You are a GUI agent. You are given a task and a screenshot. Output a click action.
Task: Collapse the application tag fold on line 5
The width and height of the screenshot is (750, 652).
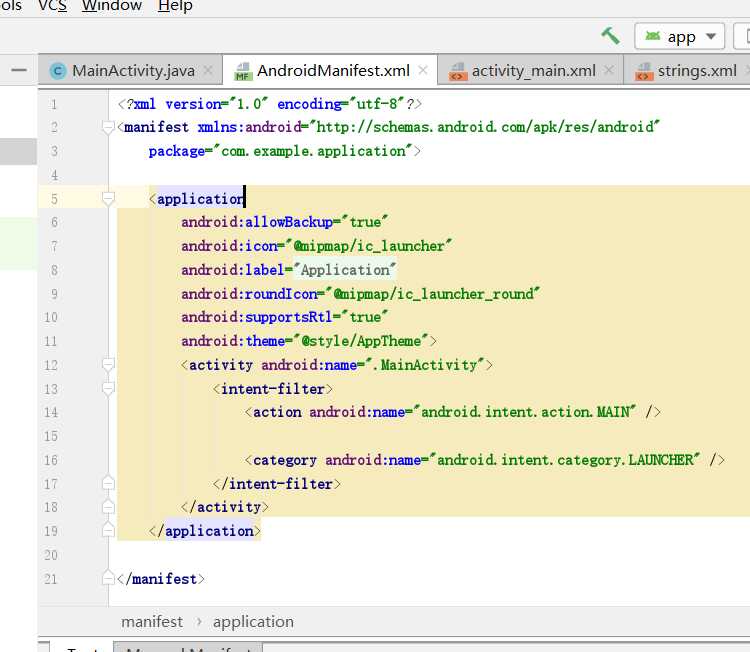pyautogui.click(x=109, y=199)
